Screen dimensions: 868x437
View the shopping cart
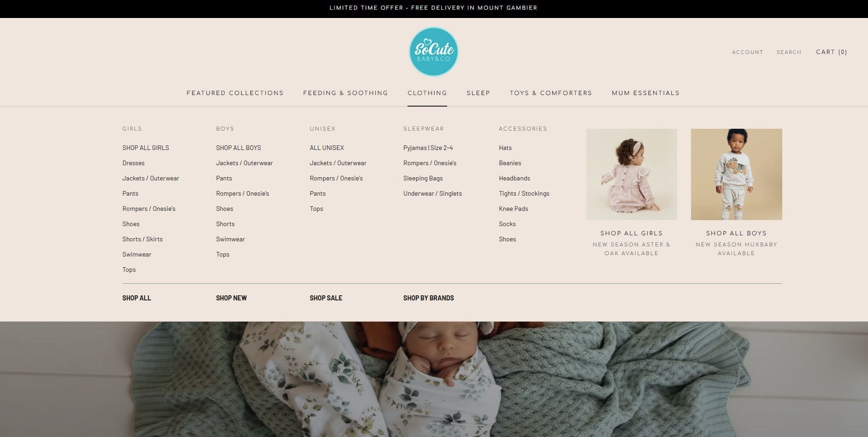pos(831,52)
